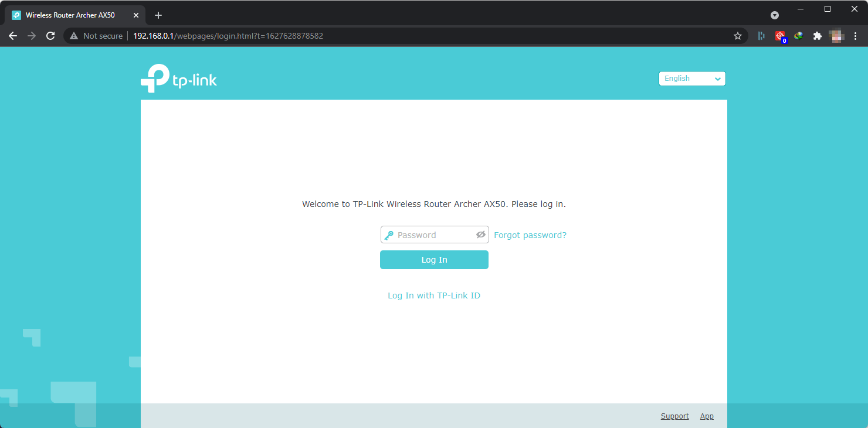
Task: Click the welcome message text
Action: tap(434, 204)
